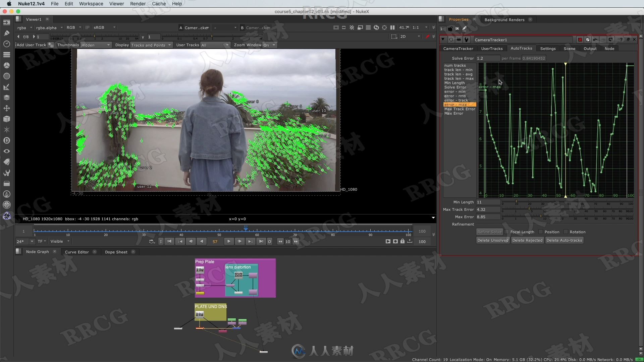Viewport: 644px width, 362px height.
Task: Open the Time nodes clock icon
Action: 6,44
